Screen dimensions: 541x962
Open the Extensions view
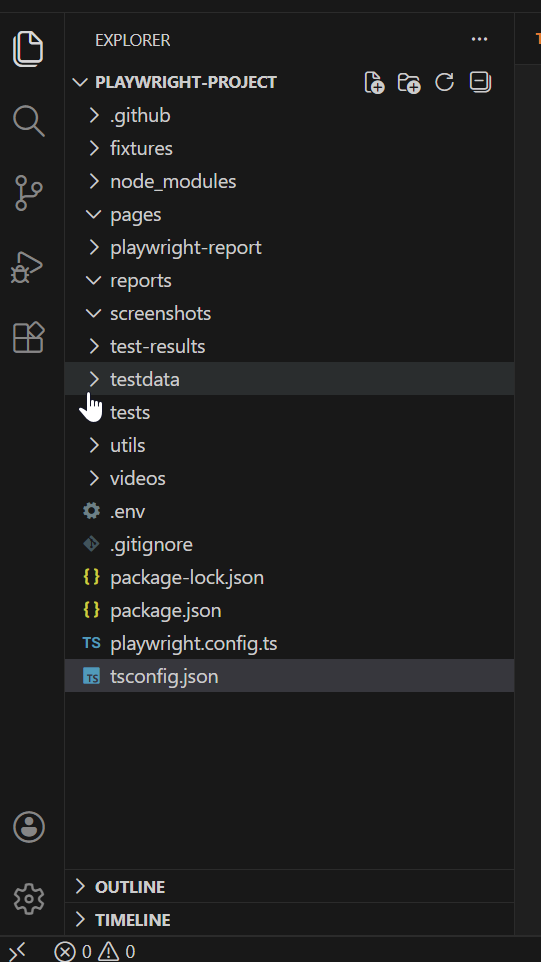28,337
